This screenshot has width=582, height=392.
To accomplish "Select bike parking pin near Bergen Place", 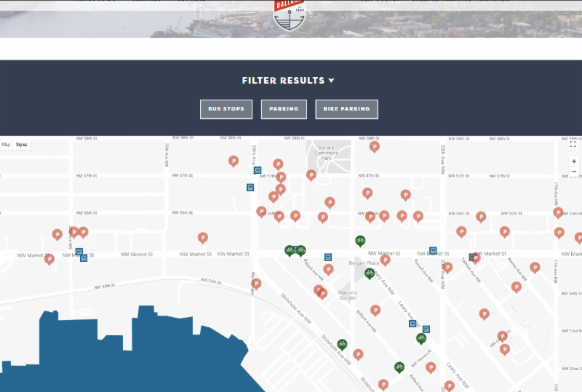I will [x=370, y=273].
